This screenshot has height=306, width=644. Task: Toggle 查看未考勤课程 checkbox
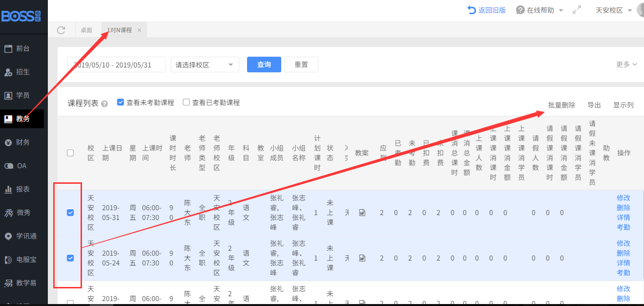pos(121,102)
